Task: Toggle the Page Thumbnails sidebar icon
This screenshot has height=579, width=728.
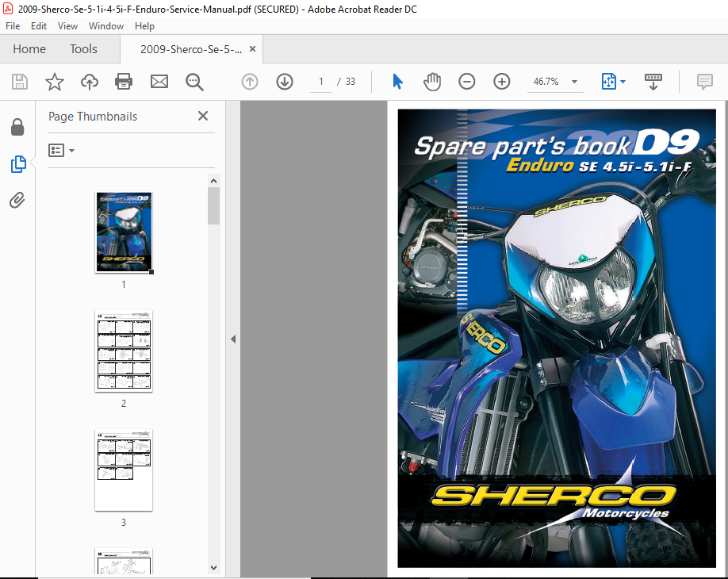Action: 18,164
